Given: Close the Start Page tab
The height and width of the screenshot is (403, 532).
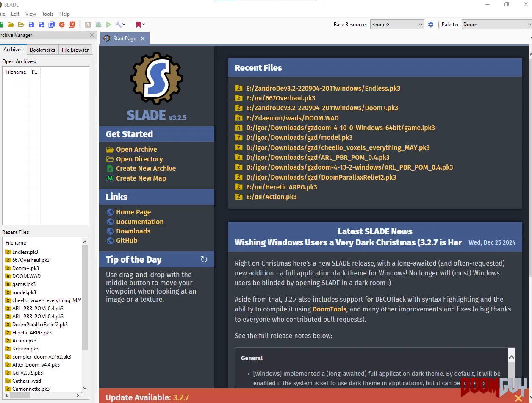Looking at the screenshot, I should (143, 39).
